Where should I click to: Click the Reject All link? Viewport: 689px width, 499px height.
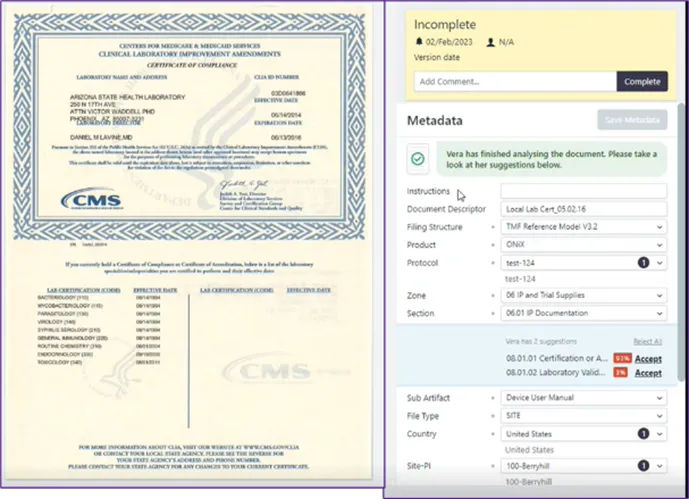point(648,342)
